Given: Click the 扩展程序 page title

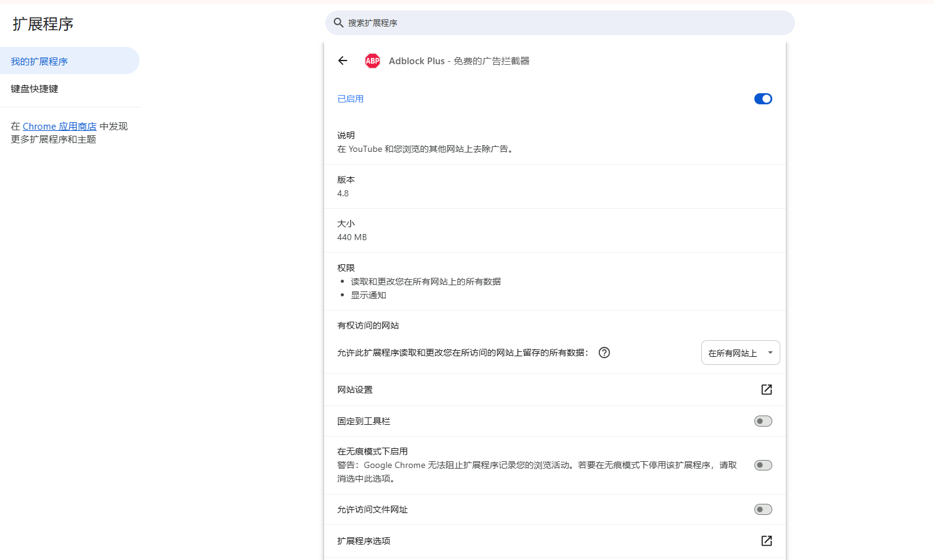Looking at the screenshot, I should (43, 24).
